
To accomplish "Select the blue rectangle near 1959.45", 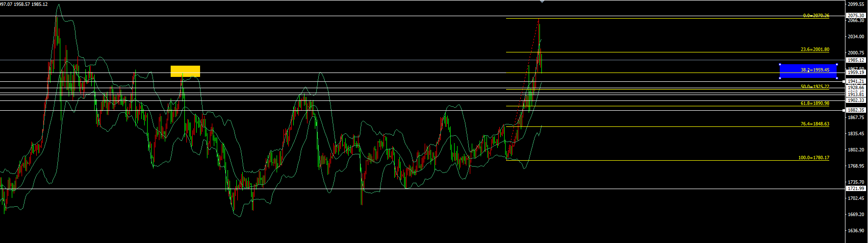I will (x=808, y=71).
